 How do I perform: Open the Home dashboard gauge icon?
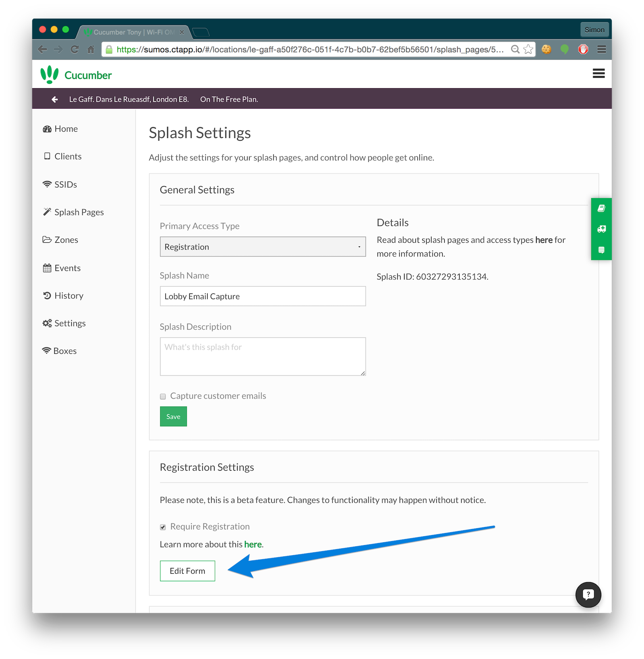tap(47, 128)
